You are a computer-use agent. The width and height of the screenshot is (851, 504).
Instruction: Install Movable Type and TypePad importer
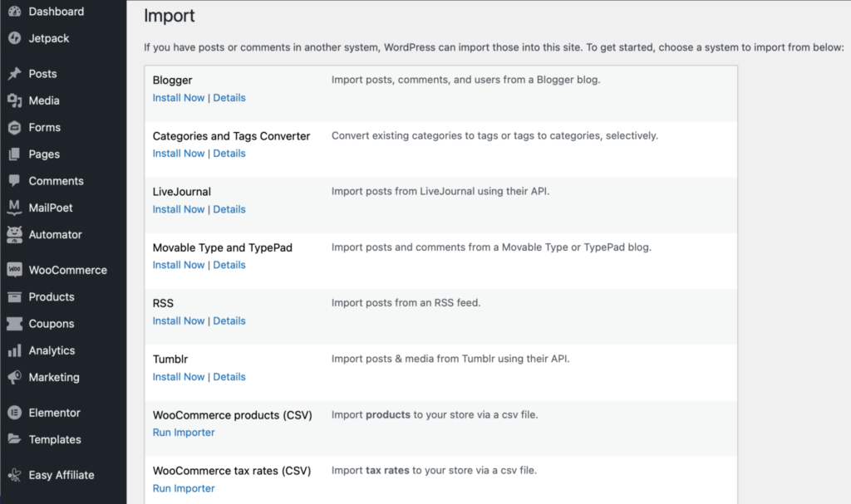(x=179, y=265)
